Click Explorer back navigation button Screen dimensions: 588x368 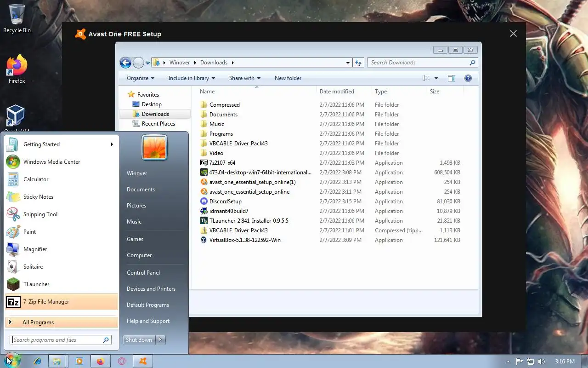click(x=125, y=63)
